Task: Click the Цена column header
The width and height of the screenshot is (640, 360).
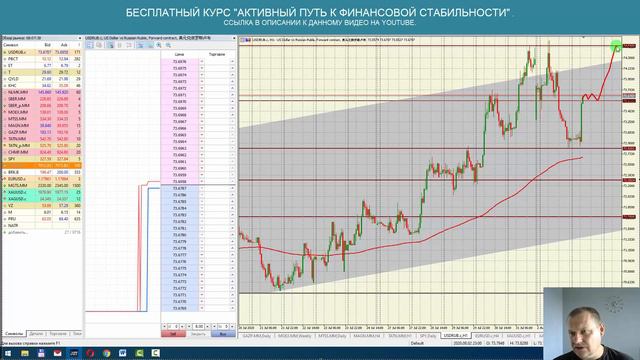Action: (x=180, y=54)
